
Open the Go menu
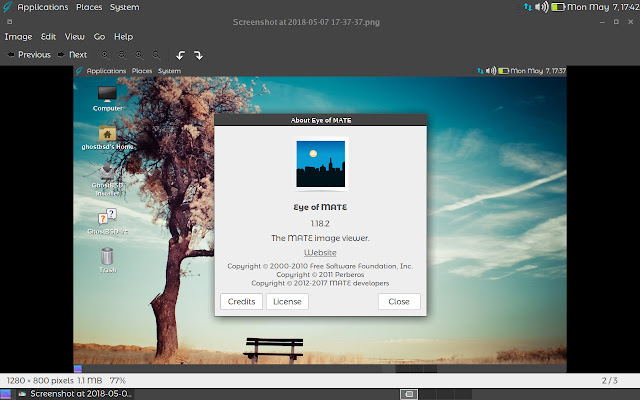pyautogui.click(x=99, y=37)
